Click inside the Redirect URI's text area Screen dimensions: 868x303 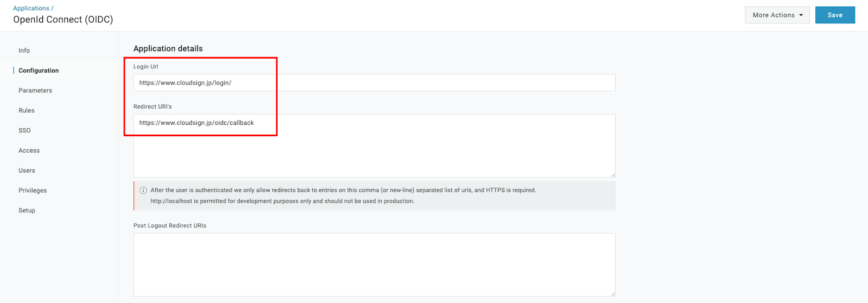click(374, 146)
